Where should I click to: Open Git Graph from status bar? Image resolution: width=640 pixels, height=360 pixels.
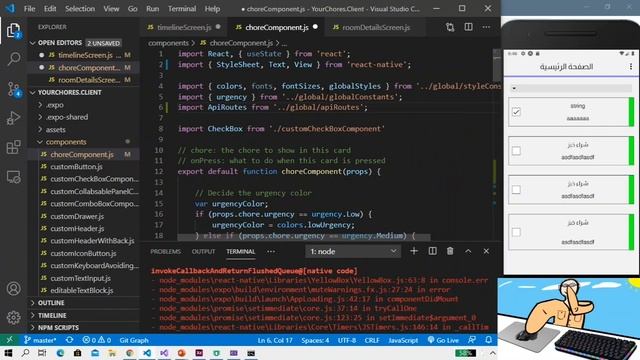[134, 340]
